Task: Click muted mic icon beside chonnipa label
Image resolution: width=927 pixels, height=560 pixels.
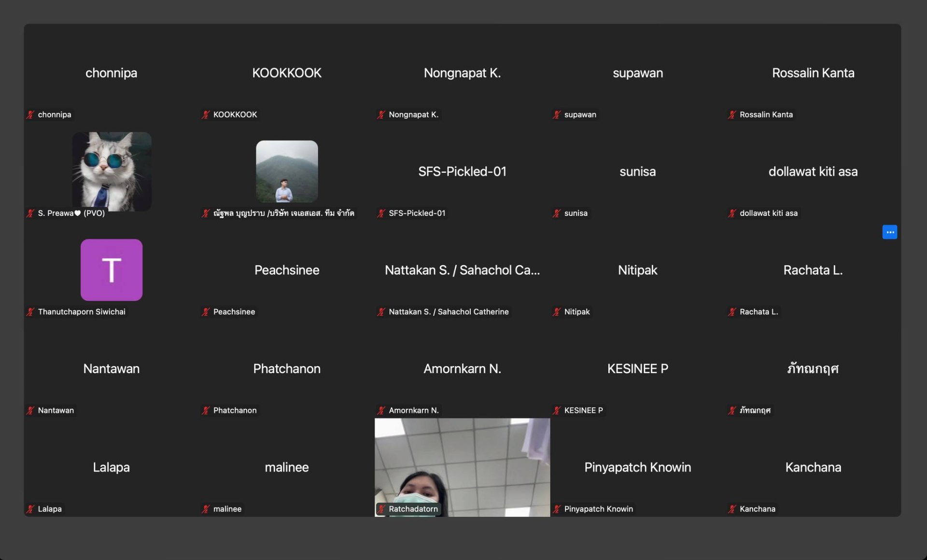Action: tap(31, 114)
